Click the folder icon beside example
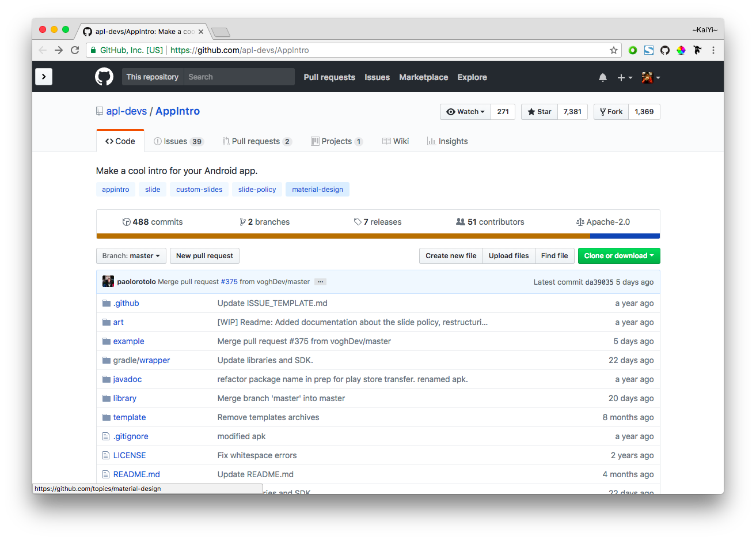 pos(107,341)
